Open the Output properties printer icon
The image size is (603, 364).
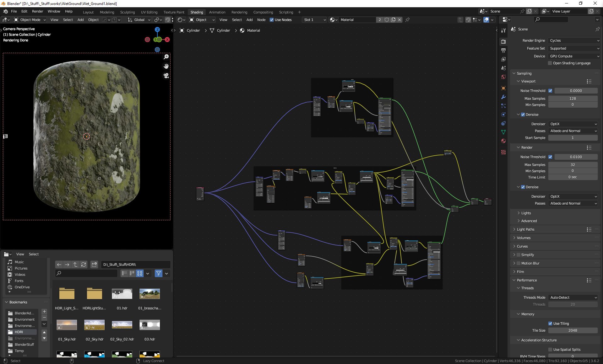[x=503, y=50]
